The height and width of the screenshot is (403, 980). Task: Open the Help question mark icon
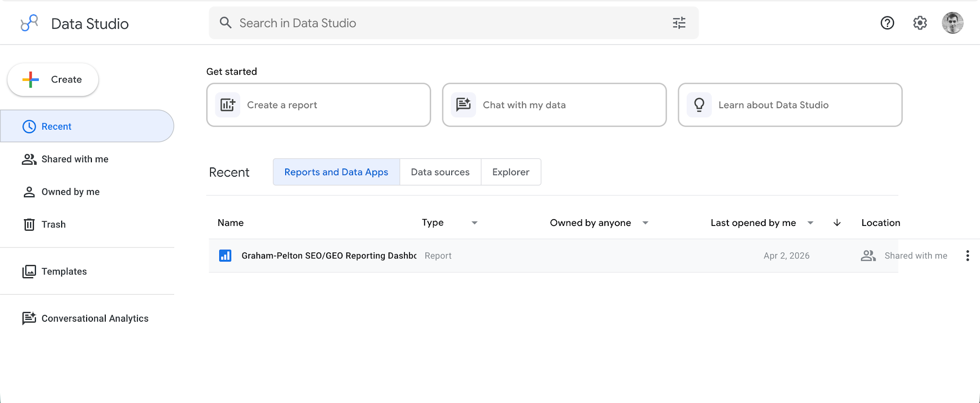pos(887,23)
